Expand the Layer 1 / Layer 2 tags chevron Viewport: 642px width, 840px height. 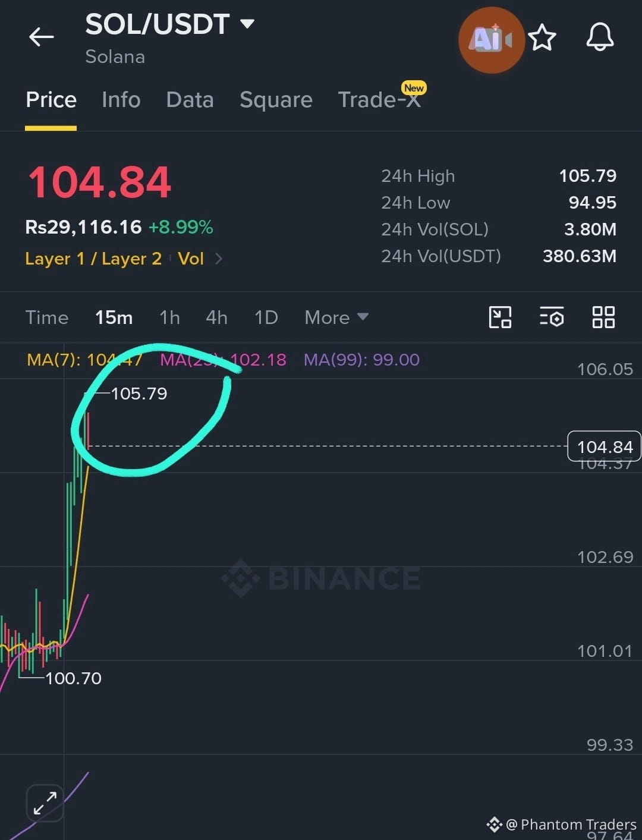219,259
